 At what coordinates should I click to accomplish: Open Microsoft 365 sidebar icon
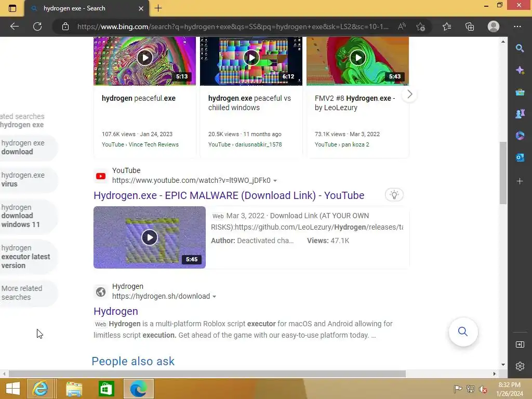pos(520,136)
